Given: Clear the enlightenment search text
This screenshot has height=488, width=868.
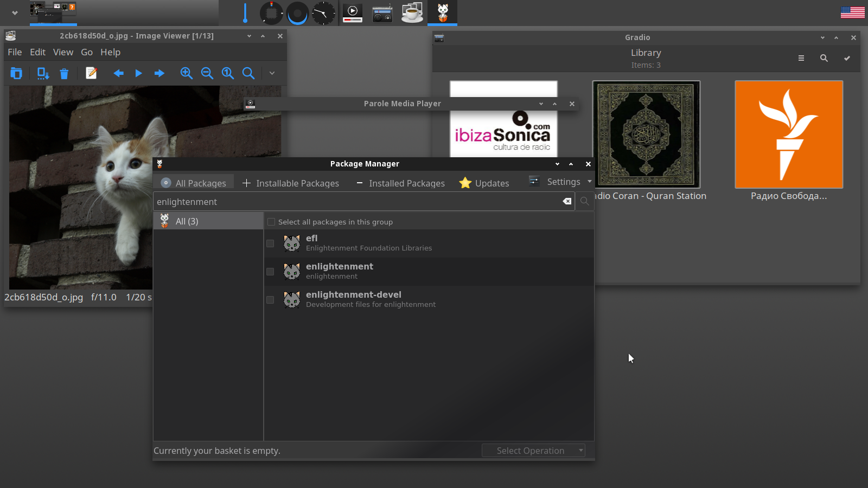Looking at the screenshot, I should pos(567,201).
